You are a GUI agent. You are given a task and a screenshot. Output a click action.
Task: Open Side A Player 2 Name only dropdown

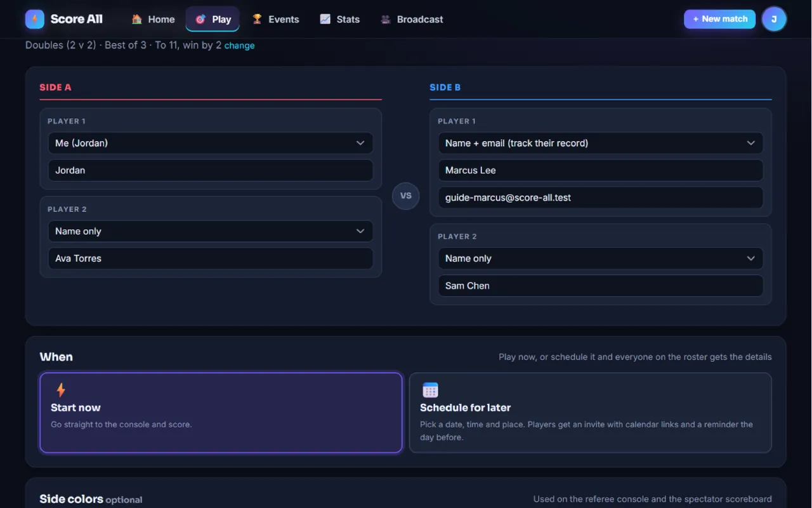click(211, 231)
